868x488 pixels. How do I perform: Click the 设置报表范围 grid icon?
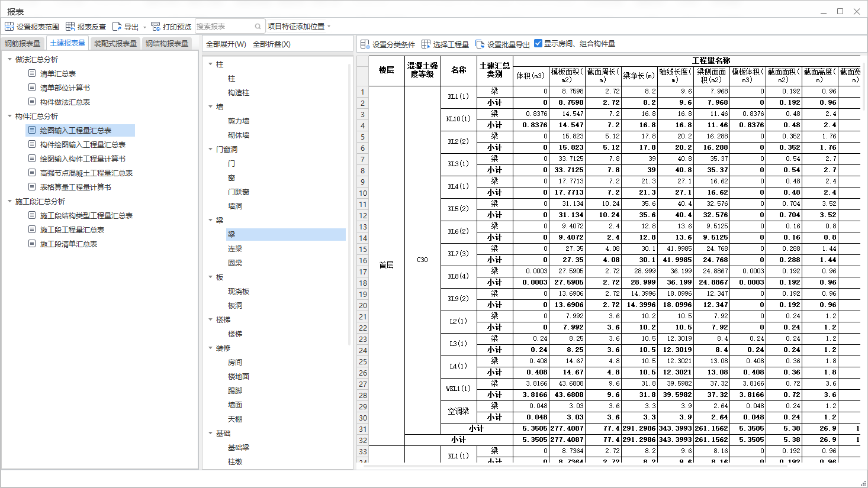(x=9, y=27)
